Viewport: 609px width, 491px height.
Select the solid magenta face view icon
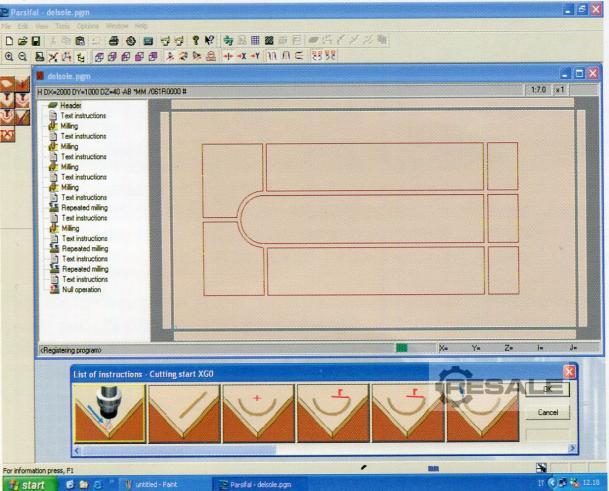(139, 57)
